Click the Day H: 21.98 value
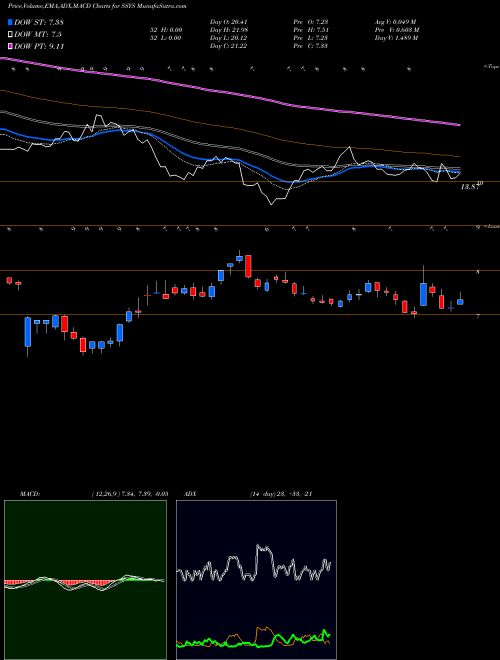 tap(228, 30)
